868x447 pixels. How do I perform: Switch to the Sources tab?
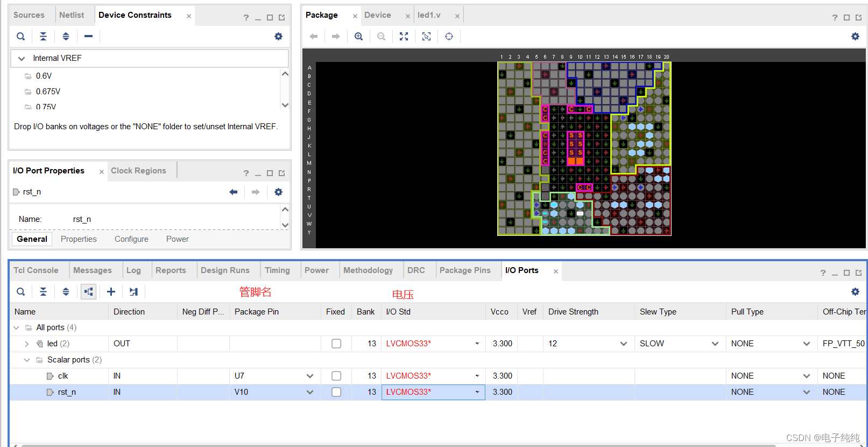pyautogui.click(x=29, y=15)
